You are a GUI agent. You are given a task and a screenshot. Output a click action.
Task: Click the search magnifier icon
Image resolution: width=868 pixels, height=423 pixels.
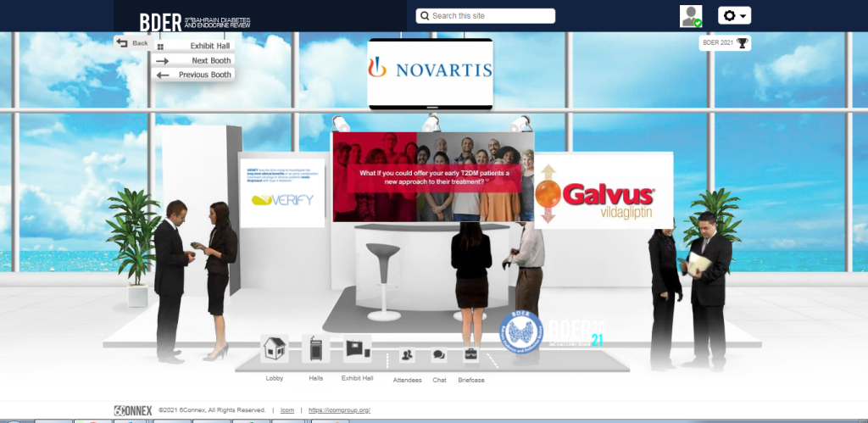pyautogui.click(x=424, y=16)
